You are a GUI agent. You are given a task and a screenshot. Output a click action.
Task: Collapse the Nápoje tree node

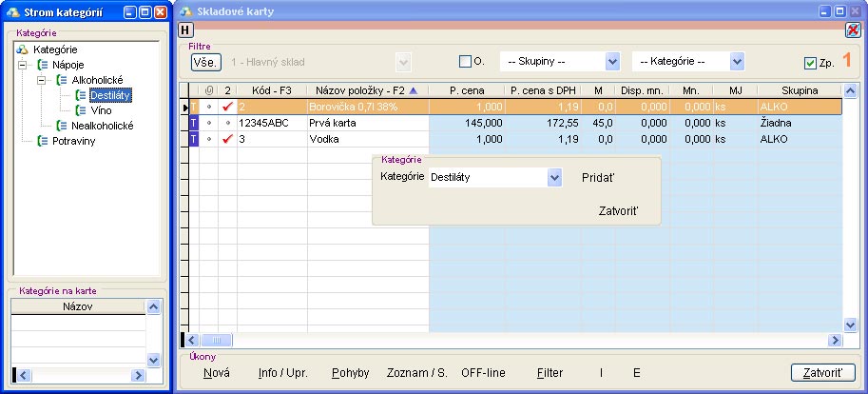coord(23,65)
